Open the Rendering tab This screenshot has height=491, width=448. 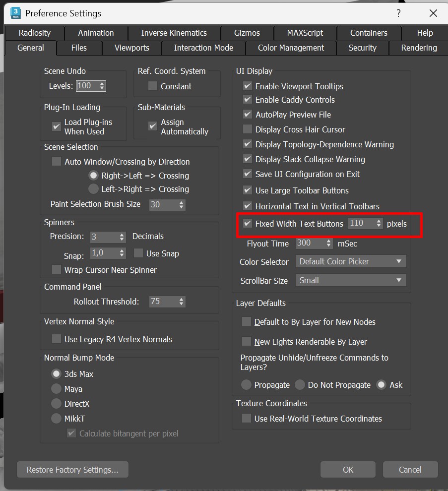(x=419, y=48)
